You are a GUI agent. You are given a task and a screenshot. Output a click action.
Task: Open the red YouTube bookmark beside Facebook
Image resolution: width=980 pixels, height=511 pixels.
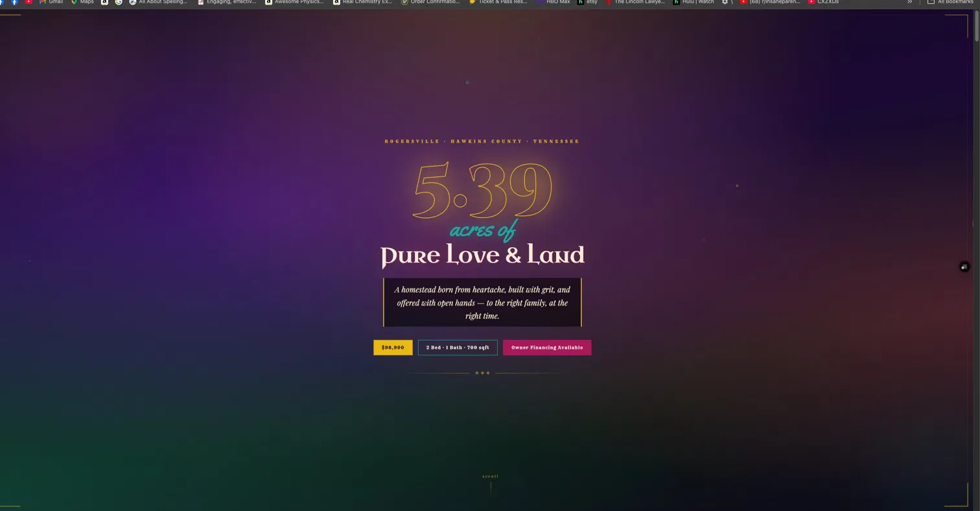[28, 2]
